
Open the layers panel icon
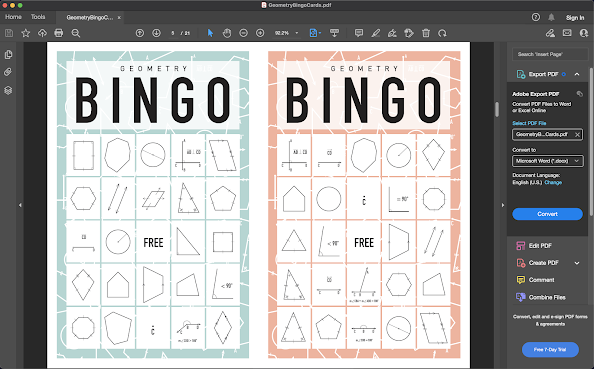[x=8, y=90]
